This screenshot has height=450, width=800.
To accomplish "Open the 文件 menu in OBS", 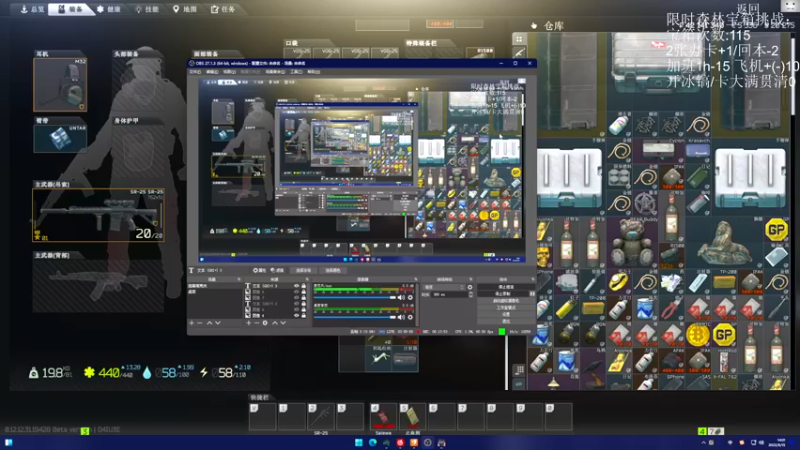I will tap(195, 72).
